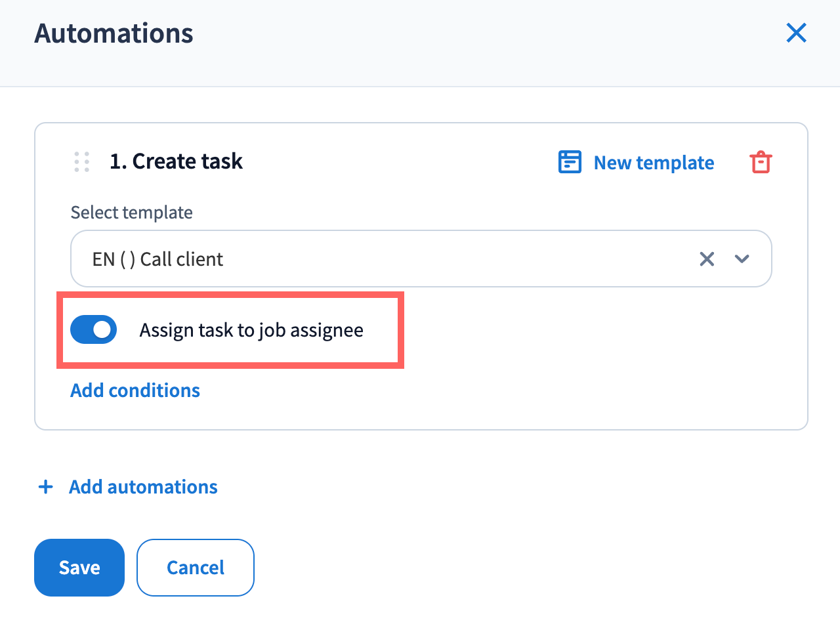Image resolution: width=840 pixels, height=630 pixels.
Task: Disable the Assign task to job assignee switch
Action: point(94,329)
